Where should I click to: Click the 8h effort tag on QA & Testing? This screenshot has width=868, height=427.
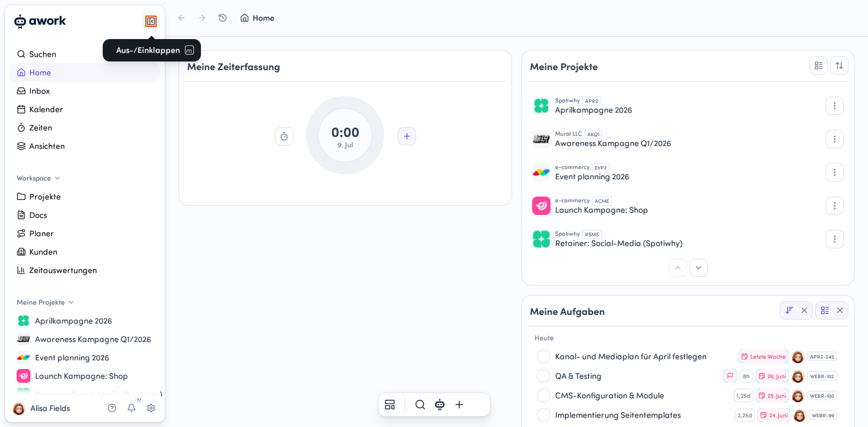tap(746, 376)
